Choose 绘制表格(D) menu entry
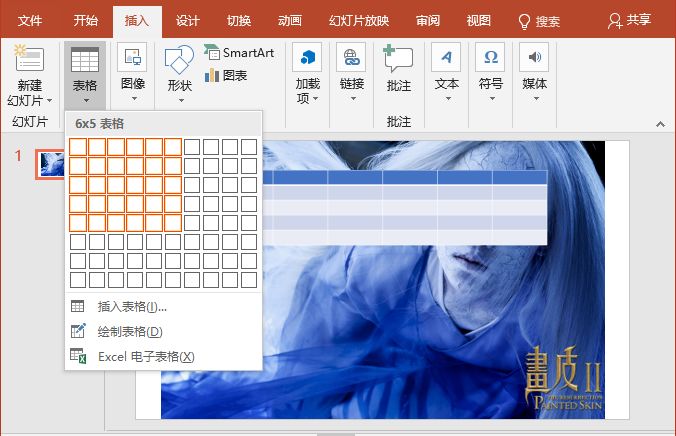This screenshot has height=436, width=676. tap(163, 332)
